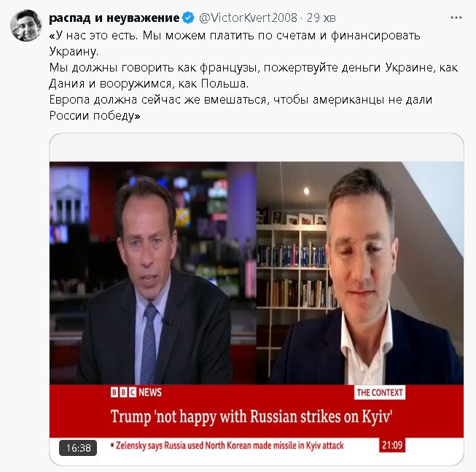Open profile via name "распад и неуважение"
This screenshot has height=472, width=476.
pyautogui.click(x=114, y=18)
